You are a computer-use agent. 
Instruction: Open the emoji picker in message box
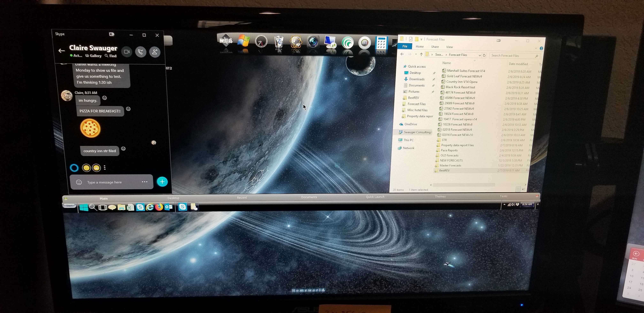[x=79, y=182]
